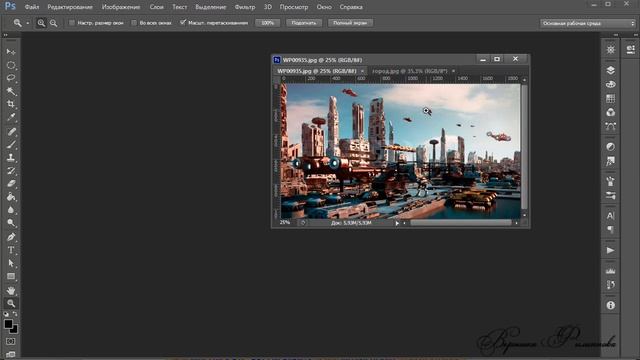
Task: Click the 100% zoom button
Action: (x=267, y=23)
